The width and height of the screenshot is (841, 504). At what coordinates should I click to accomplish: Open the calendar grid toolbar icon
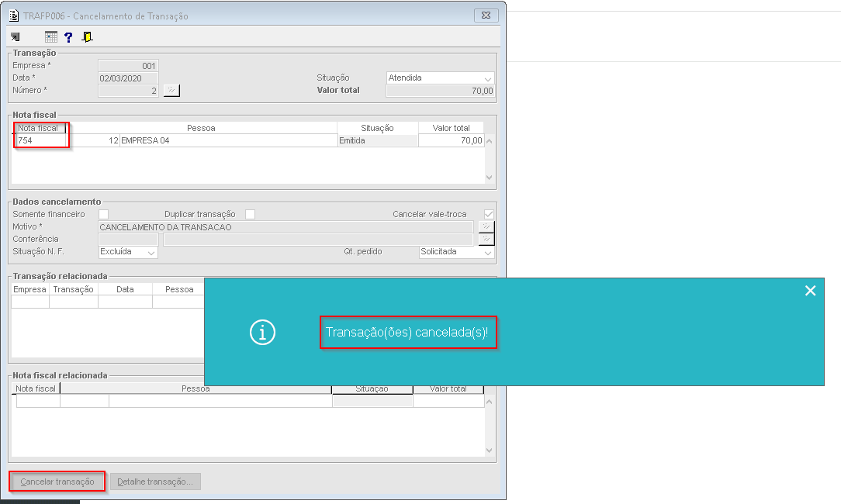tap(51, 37)
